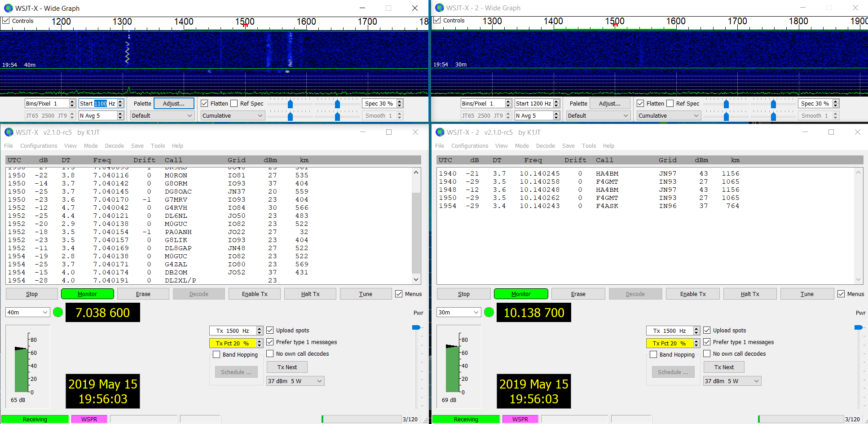Open the 30m band dropdown
Viewport: 868px width, 424px height.
(x=458, y=312)
